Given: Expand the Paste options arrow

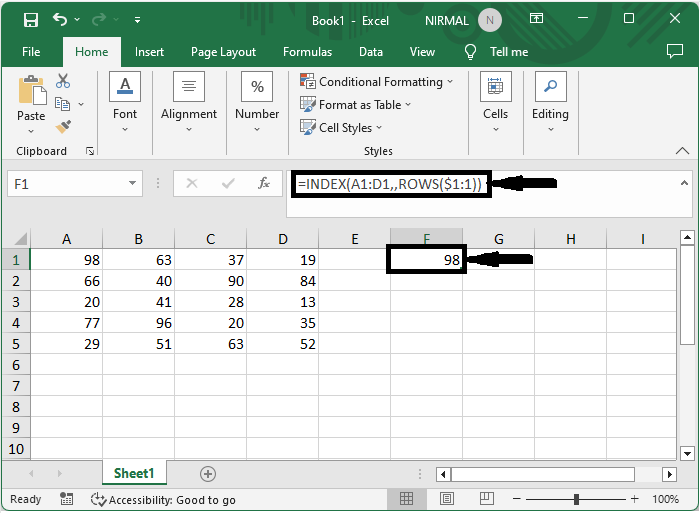Looking at the screenshot, I should pyautogui.click(x=31, y=131).
